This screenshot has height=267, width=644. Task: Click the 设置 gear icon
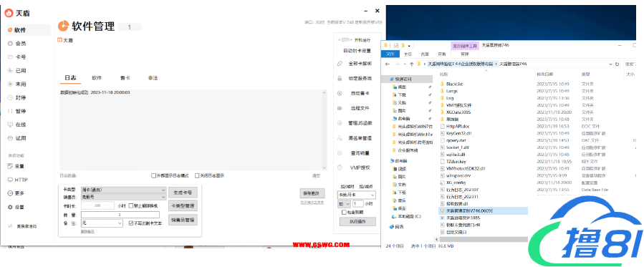click(10, 207)
